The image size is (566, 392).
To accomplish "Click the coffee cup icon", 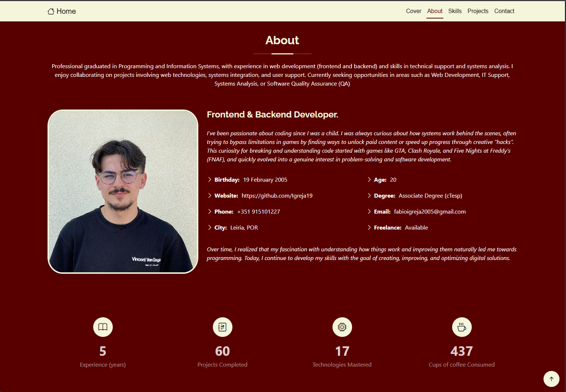I will point(462,327).
